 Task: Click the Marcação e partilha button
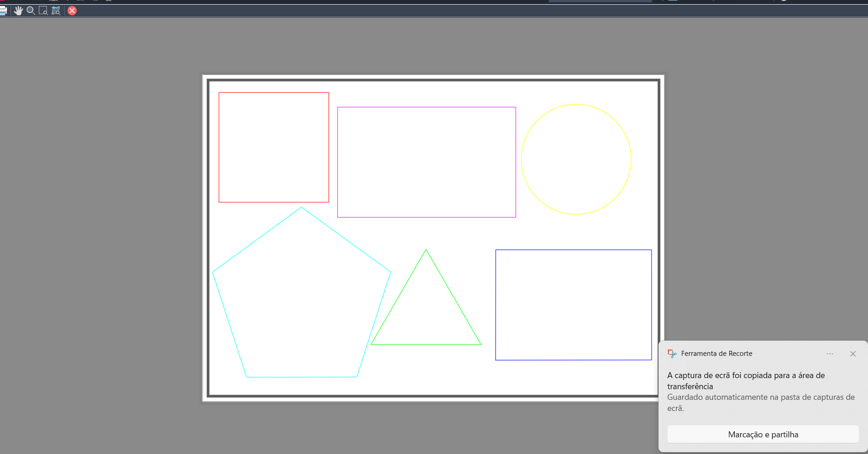[763, 434]
